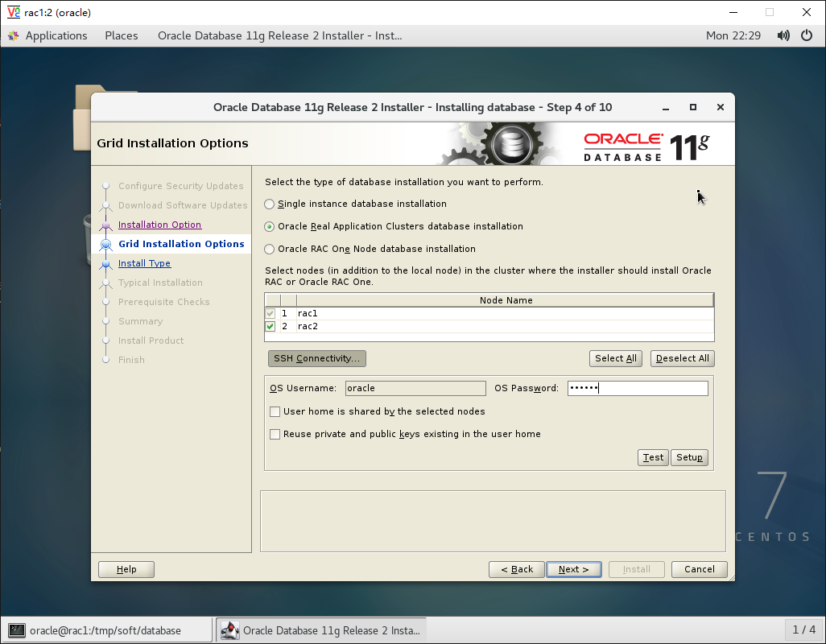Enable Reuse private and public keys option
This screenshot has height=644, width=826.
(x=275, y=435)
